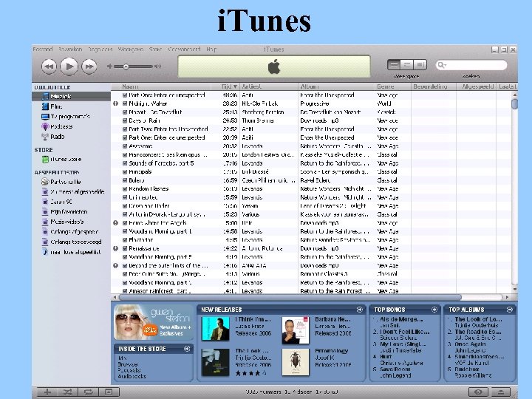Image resolution: width=532 pixels, height=399 pixels.
Task: Expand Top Songs with its arrow button
Action: click(434, 310)
